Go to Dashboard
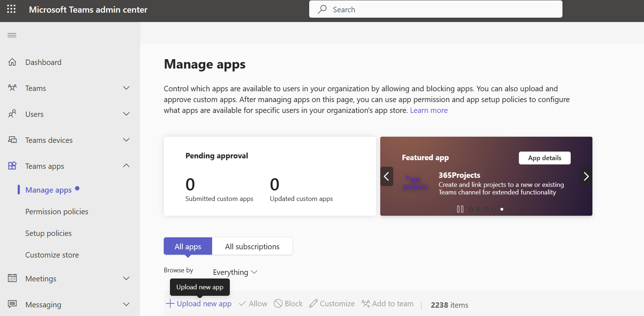This screenshot has width=644, height=316. (43, 62)
